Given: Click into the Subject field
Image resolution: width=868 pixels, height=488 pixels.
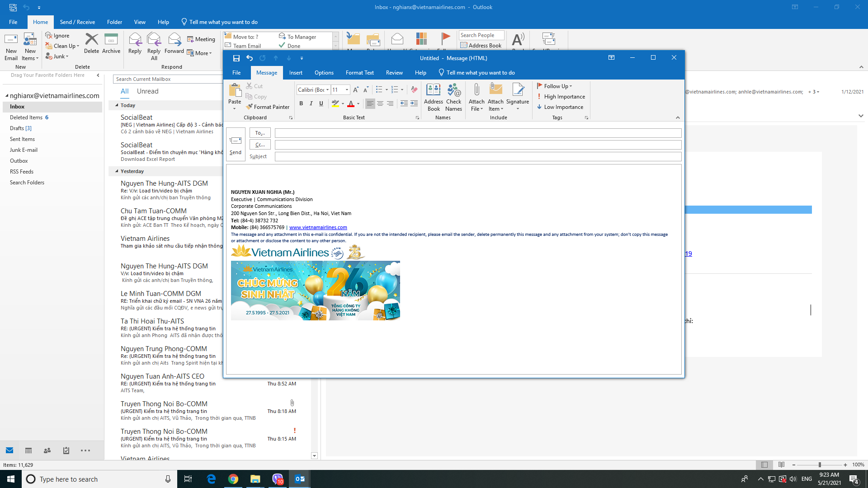Looking at the screenshot, I should (478, 156).
